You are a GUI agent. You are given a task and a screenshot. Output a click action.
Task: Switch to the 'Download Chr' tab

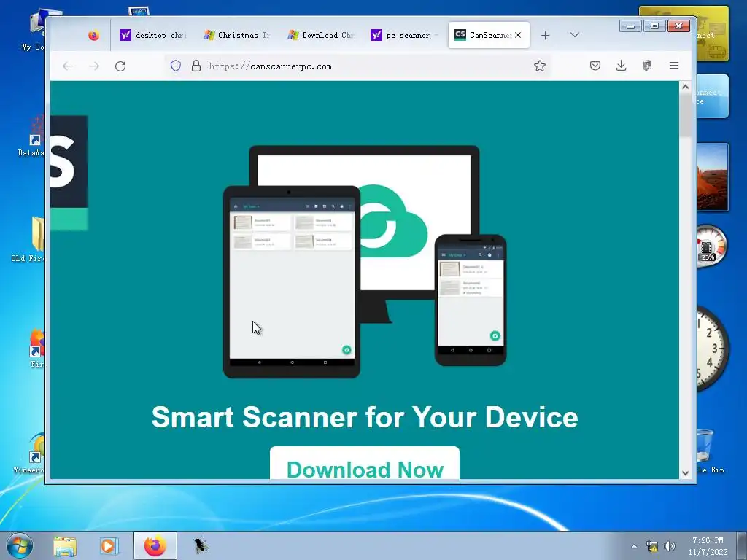pos(321,35)
